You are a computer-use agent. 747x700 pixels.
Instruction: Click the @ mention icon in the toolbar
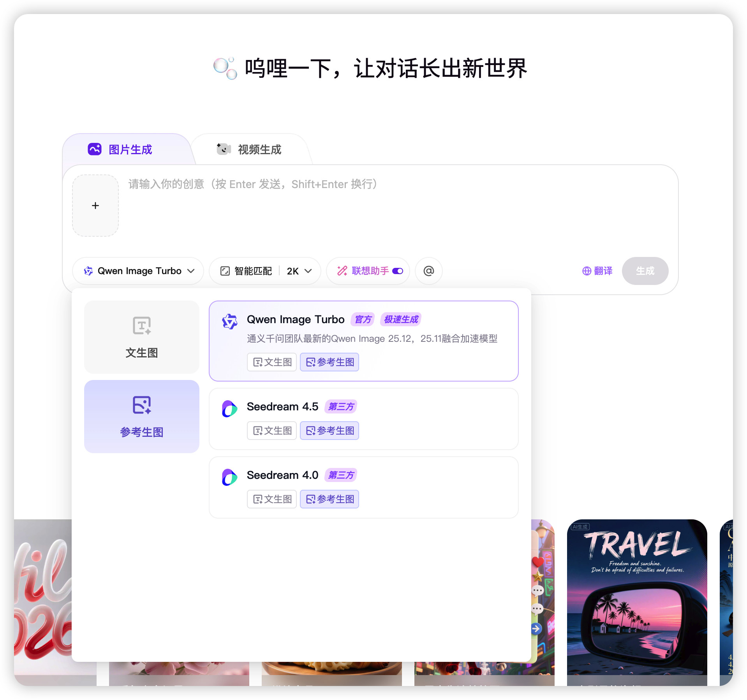click(x=428, y=271)
